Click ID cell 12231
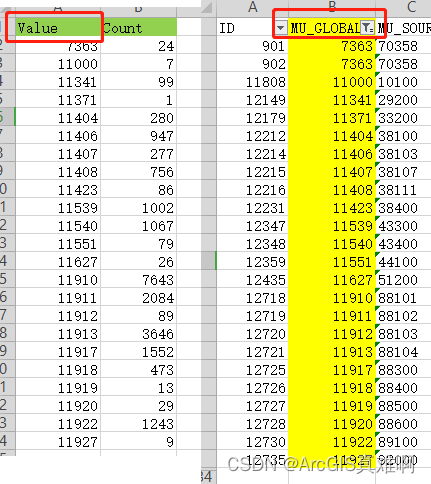 click(x=252, y=208)
